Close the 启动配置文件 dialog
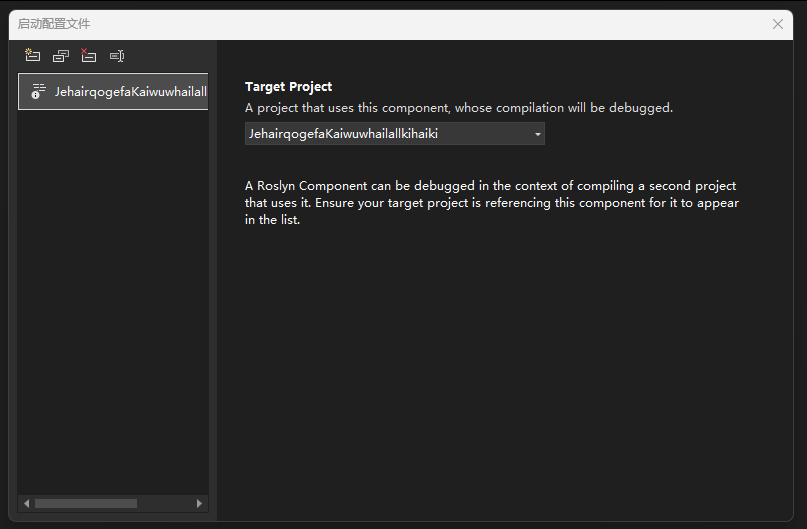Viewport: 807px width, 529px height. (778, 24)
